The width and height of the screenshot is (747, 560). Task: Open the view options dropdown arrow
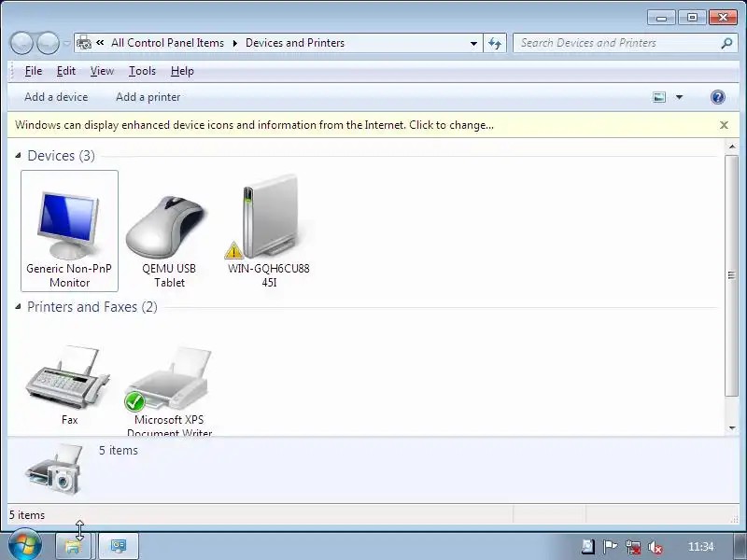pyautogui.click(x=680, y=97)
